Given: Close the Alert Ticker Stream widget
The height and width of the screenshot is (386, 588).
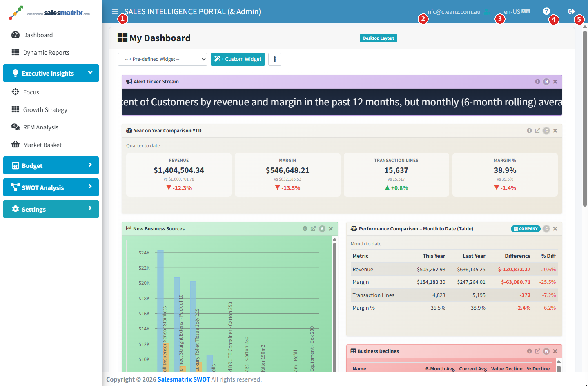Looking at the screenshot, I should [x=555, y=82].
